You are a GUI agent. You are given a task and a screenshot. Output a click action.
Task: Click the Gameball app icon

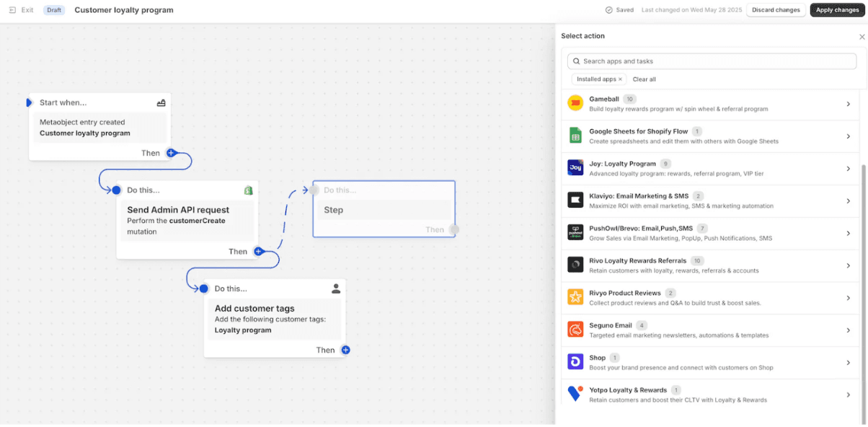[x=575, y=102]
